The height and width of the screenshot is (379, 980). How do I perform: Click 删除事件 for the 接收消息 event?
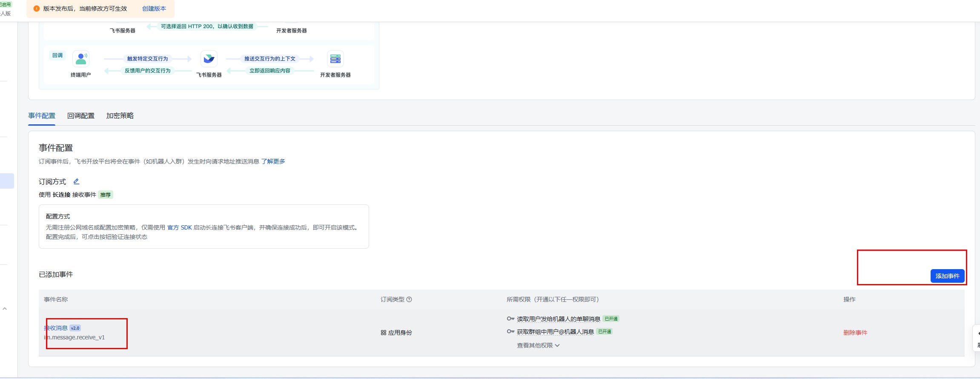855,333
